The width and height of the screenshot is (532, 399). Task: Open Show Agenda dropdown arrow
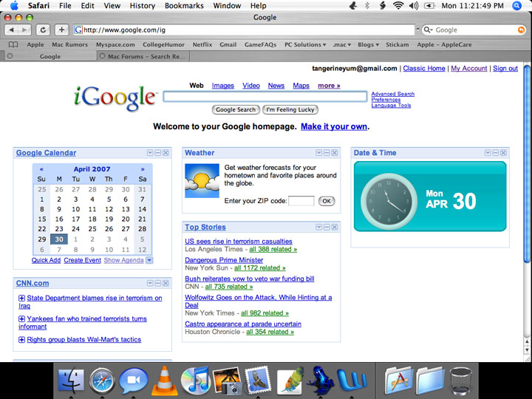(x=149, y=260)
